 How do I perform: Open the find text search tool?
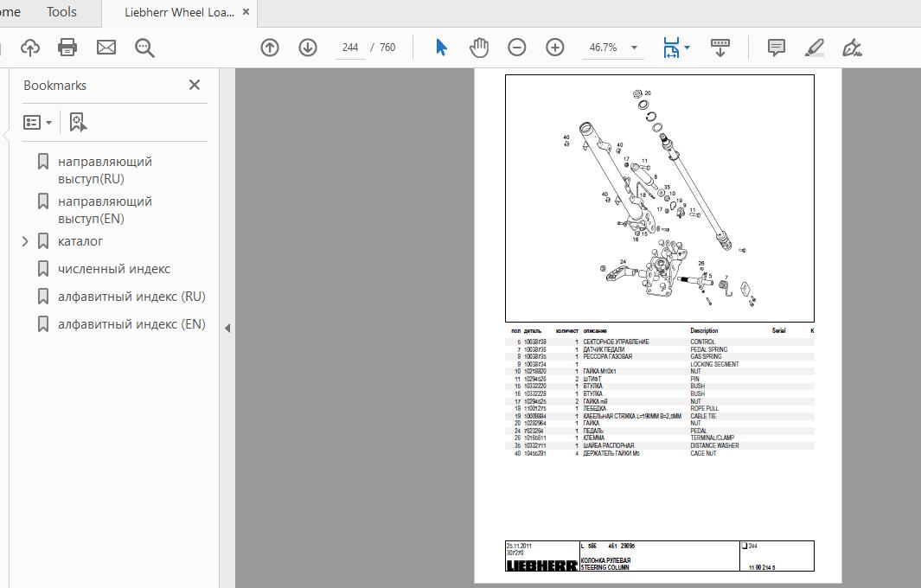[144, 48]
